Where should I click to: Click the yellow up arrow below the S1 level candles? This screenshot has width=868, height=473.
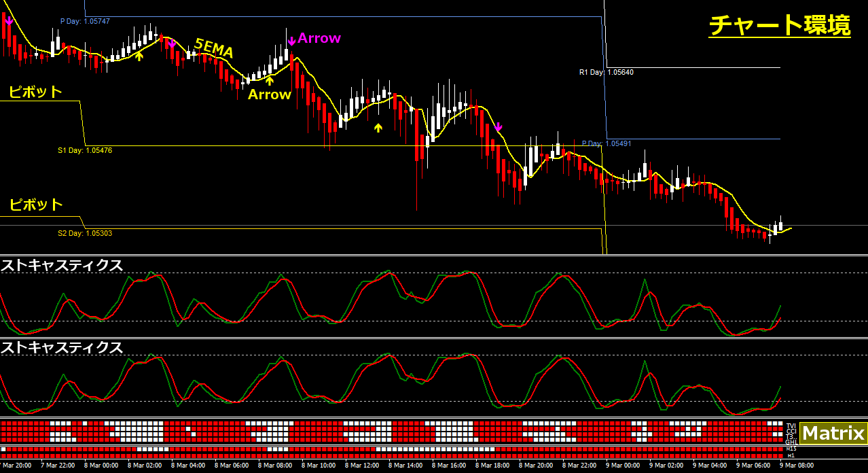[x=378, y=127]
